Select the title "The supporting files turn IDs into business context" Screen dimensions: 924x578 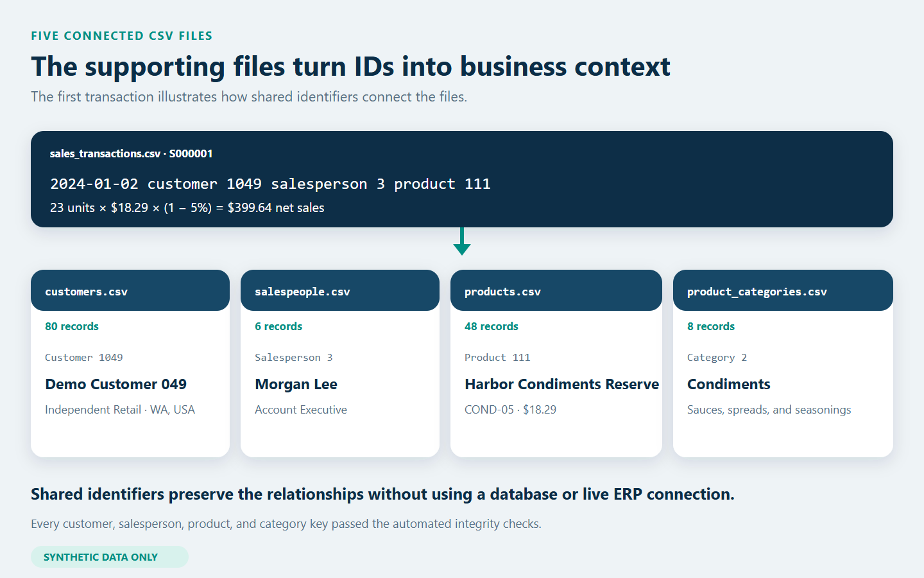pyautogui.click(x=350, y=67)
